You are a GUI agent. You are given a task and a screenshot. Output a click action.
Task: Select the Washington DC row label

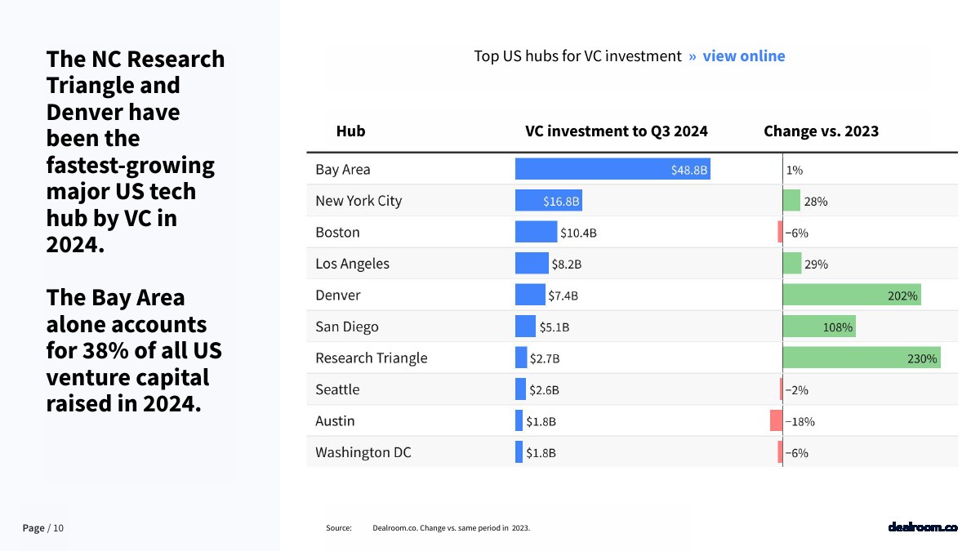point(363,452)
